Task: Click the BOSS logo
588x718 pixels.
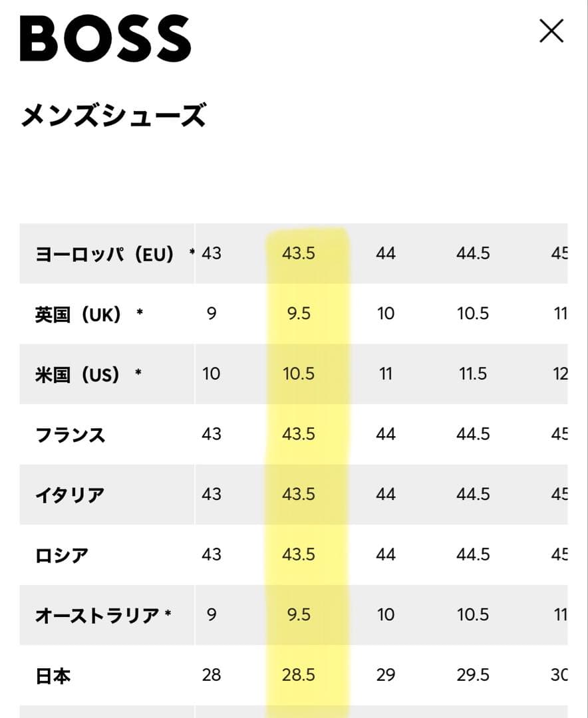Action: point(106,39)
